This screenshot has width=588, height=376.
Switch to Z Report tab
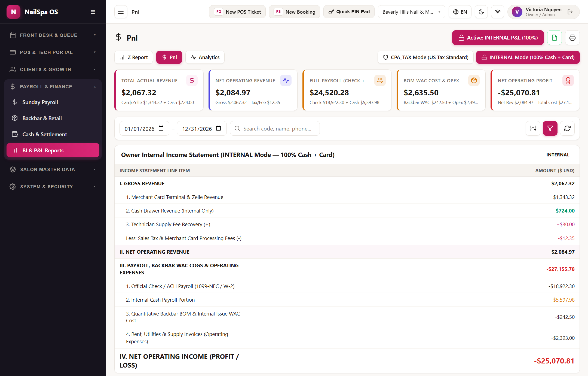[134, 57]
